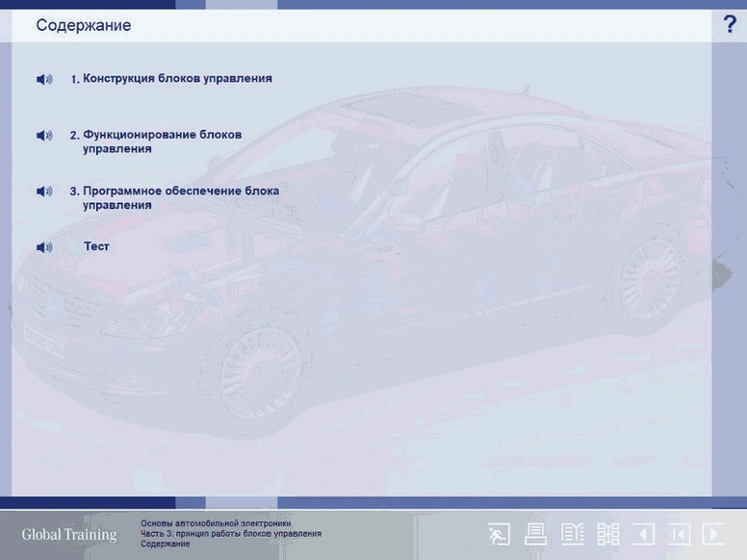Click the 'Содержание' page heading
The height and width of the screenshot is (560, 747).
[x=84, y=26]
